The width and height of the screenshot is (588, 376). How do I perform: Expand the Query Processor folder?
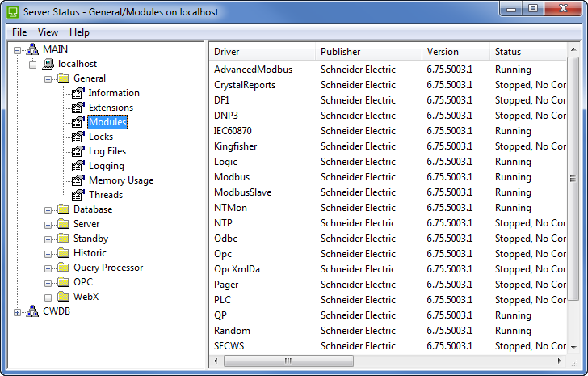pyautogui.click(x=48, y=268)
